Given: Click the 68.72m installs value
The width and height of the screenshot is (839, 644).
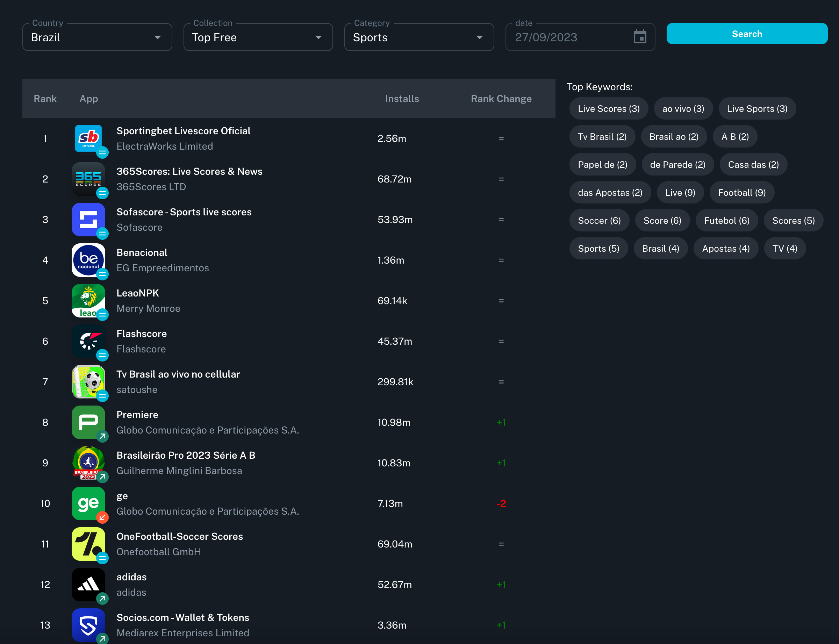Looking at the screenshot, I should (394, 179).
